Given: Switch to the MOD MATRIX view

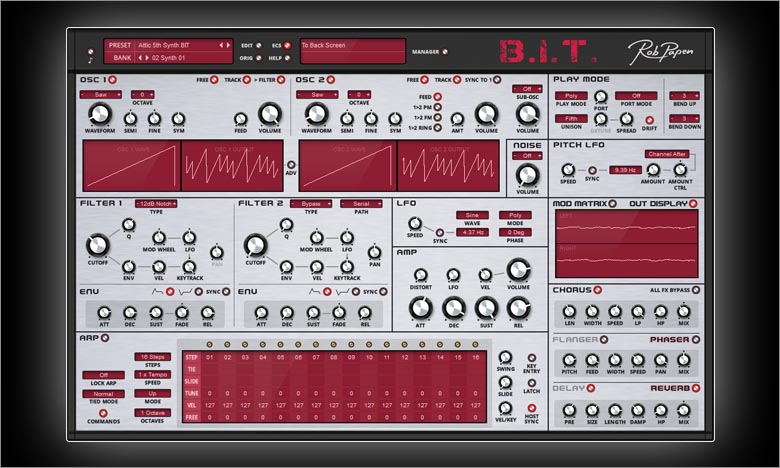Looking at the screenshot, I should pos(612,203).
